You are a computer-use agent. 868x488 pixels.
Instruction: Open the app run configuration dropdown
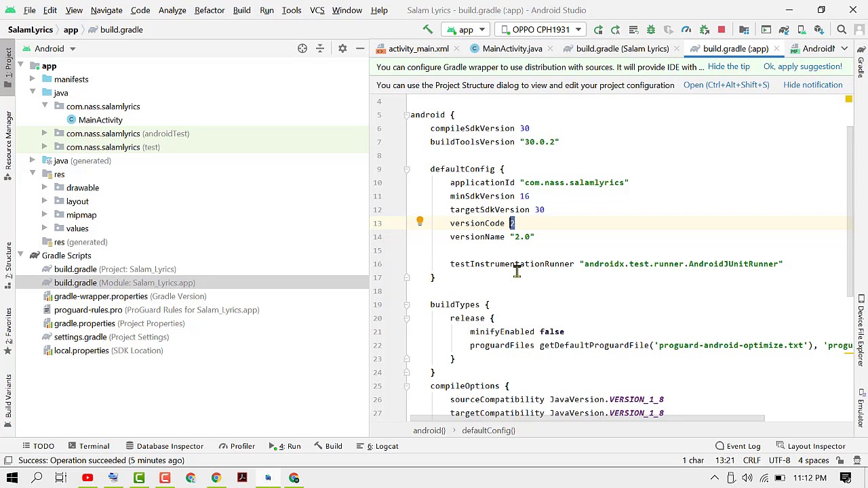[465, 30]
